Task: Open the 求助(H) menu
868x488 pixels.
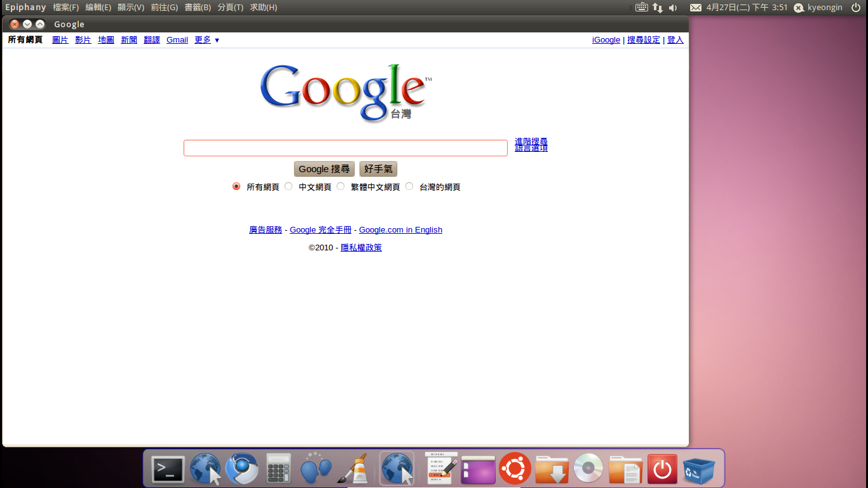Action: [x=263, y=8]
